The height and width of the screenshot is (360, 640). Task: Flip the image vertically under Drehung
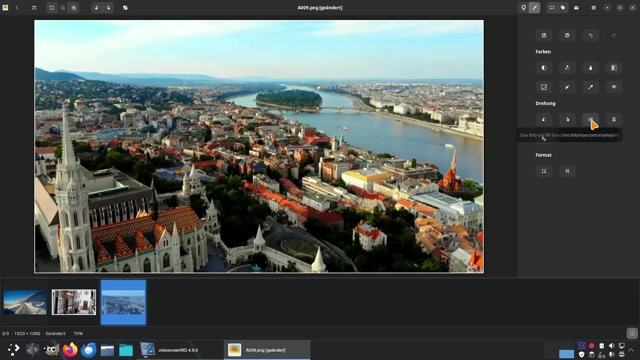(x=614, y=120)
